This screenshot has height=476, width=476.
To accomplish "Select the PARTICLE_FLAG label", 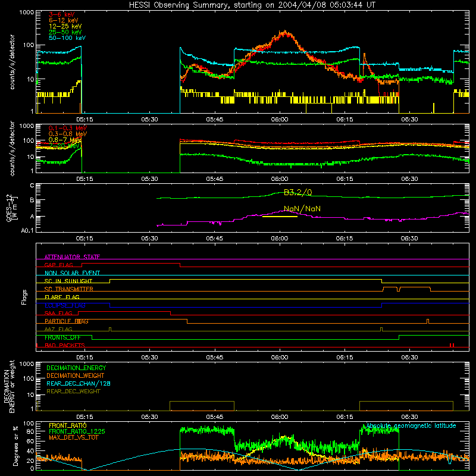I will (67, 321).
